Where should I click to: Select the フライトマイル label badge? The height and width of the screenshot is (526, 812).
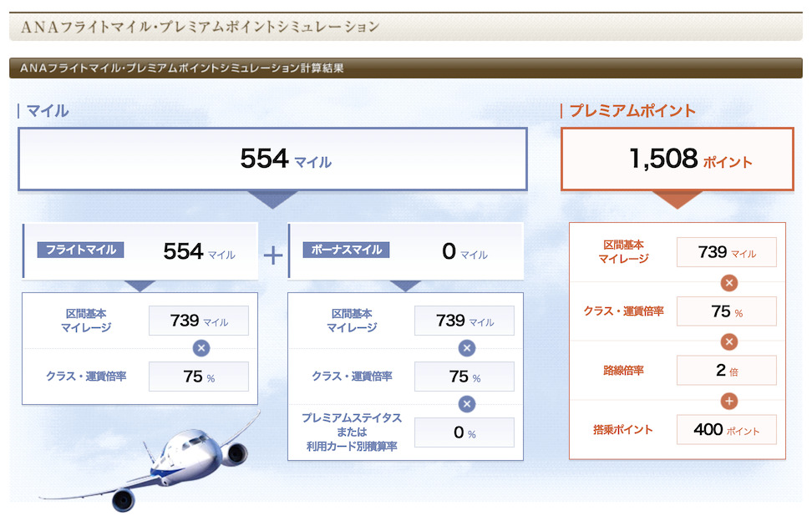80,250
